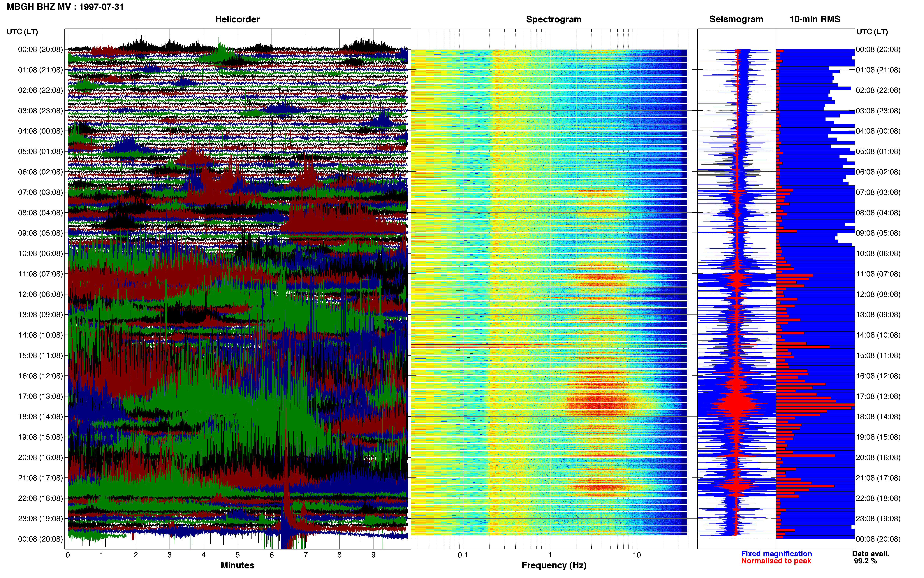Click the right time label '17:08 (13:08)'
Viewport: 924px width, 578px height.
(878, 396)
